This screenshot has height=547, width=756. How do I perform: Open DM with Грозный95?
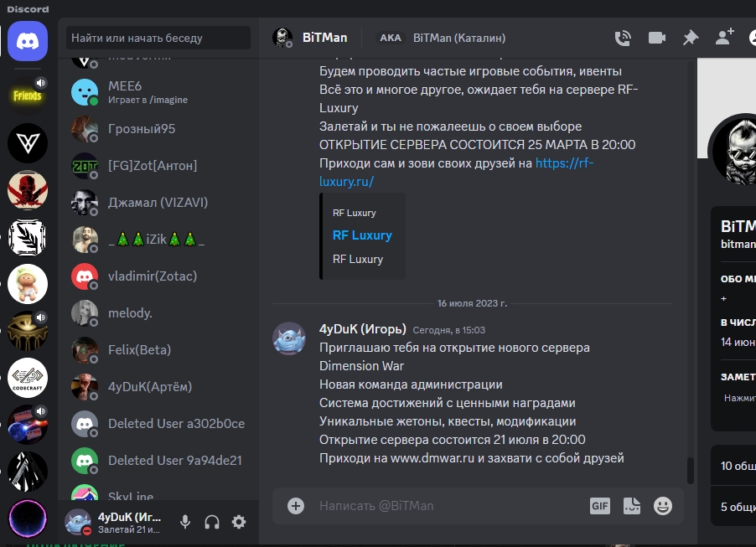click(158, 129)
